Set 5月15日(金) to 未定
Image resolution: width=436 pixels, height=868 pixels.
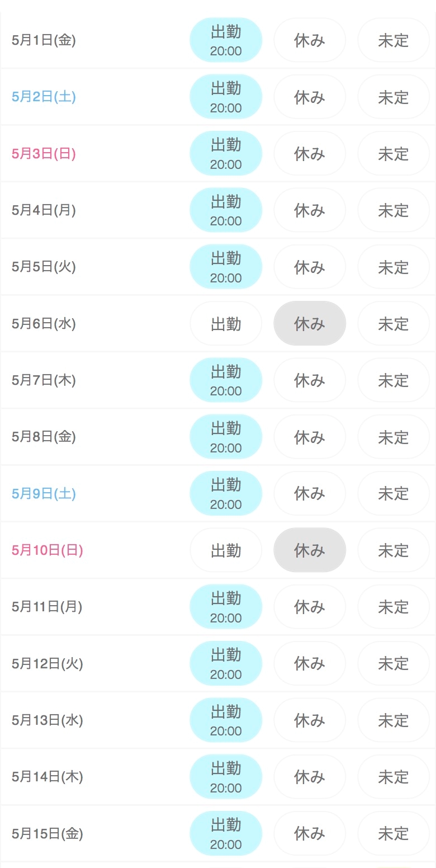pyautogui.click(x=394, y=833)
